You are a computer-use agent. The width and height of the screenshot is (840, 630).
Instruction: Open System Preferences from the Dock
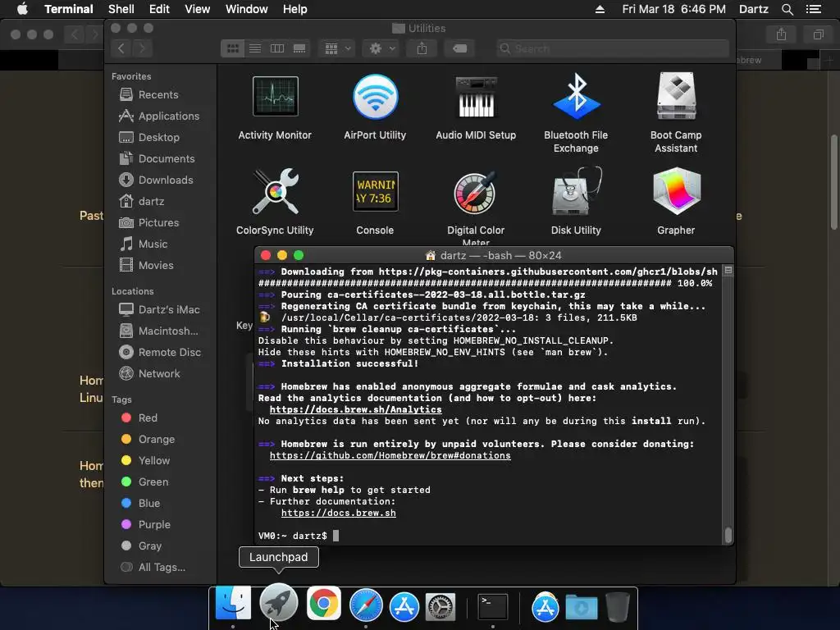click(441, 606)
